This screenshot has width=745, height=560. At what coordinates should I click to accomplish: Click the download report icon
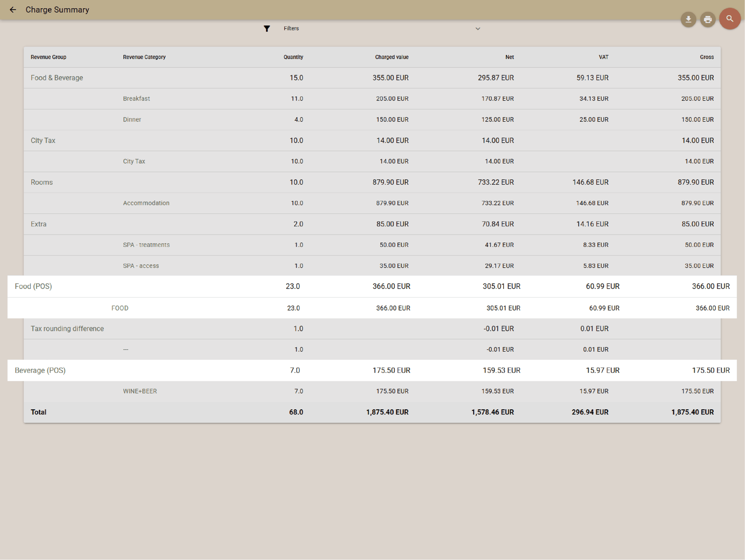(x=688, y=19)
